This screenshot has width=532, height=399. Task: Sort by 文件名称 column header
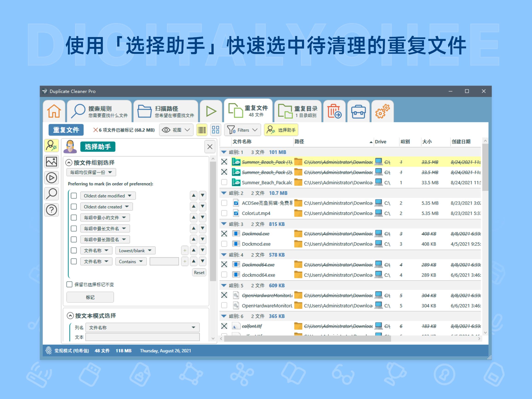(262, 142)
